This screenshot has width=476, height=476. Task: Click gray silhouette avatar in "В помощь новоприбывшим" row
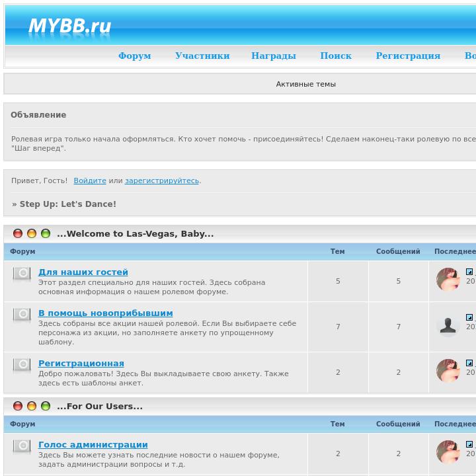[x=448, y=326]
